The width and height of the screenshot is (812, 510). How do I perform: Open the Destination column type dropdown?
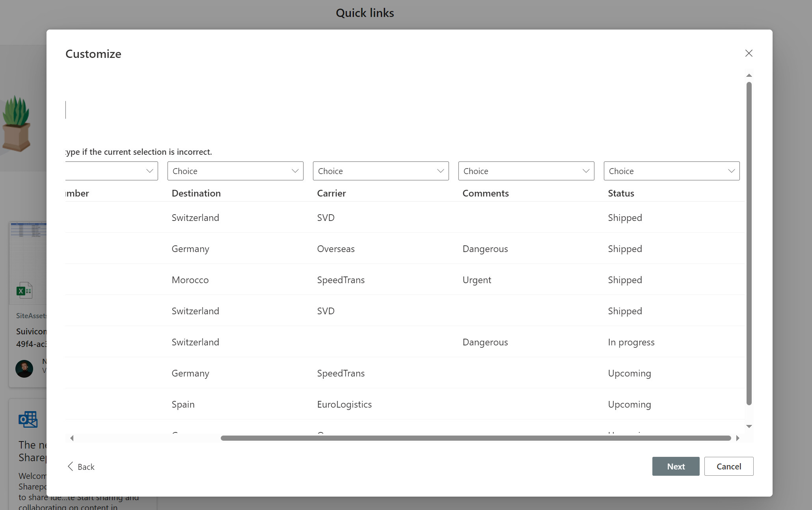click(x=235, y=171)
